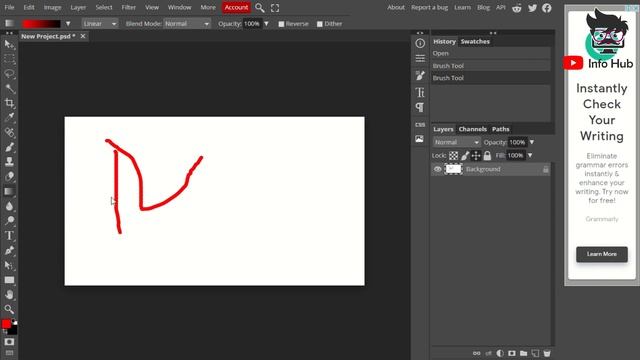Click the red Account button
This screenshot has width=640, height=360.
pos(236,7)
